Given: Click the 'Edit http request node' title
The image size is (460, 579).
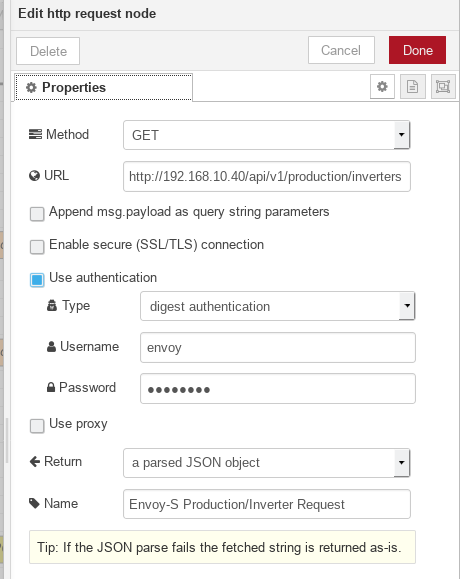Looking at the screenshot, I should [87, 14].
